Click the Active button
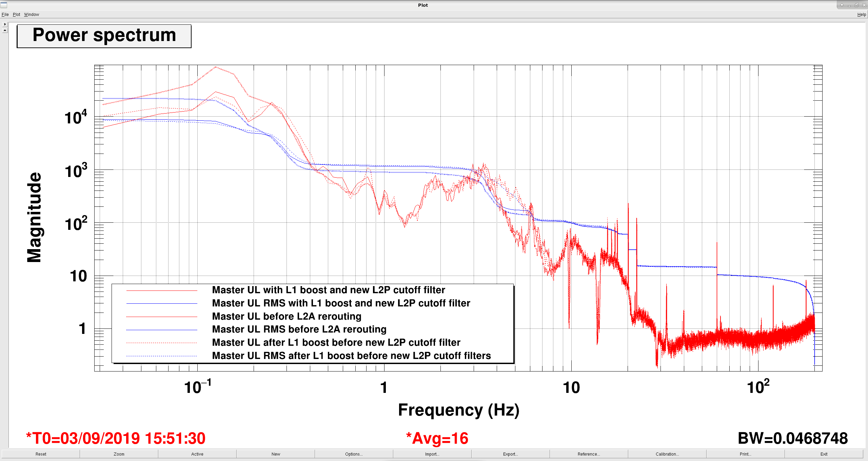 tap(197, 454)
